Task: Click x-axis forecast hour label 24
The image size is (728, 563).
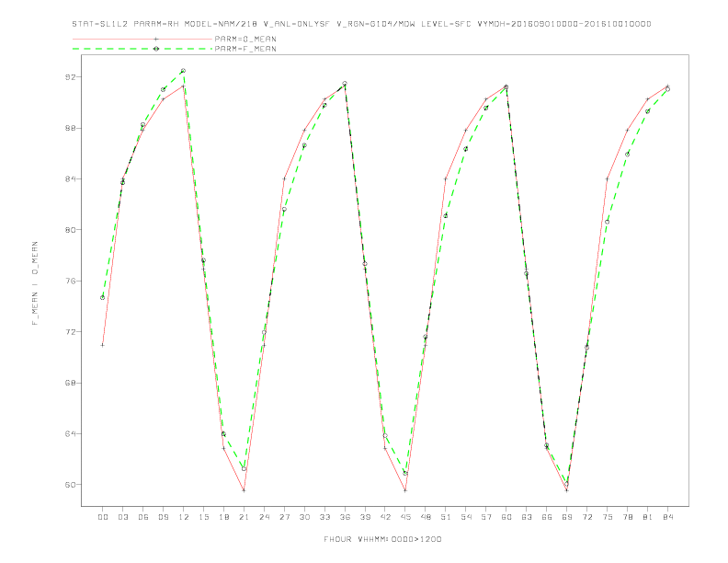Action: point(264,517)
